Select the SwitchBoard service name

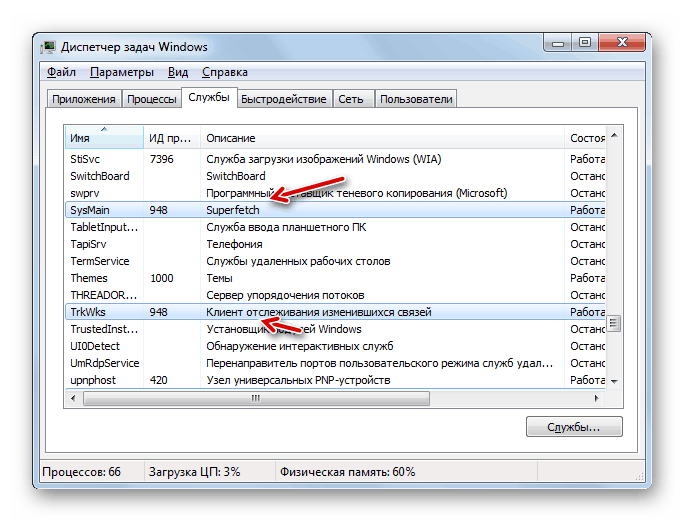click(100, 176)
